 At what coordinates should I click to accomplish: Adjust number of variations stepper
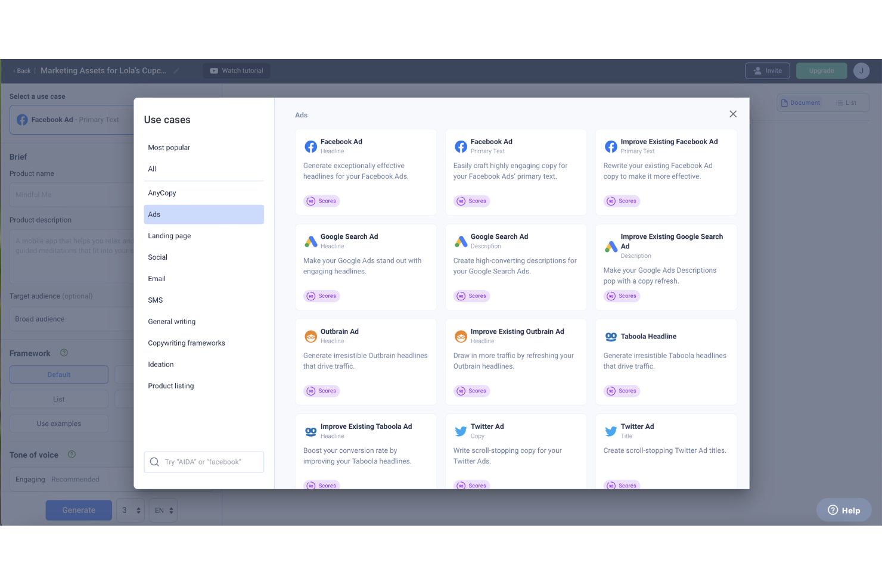[130, 511]
